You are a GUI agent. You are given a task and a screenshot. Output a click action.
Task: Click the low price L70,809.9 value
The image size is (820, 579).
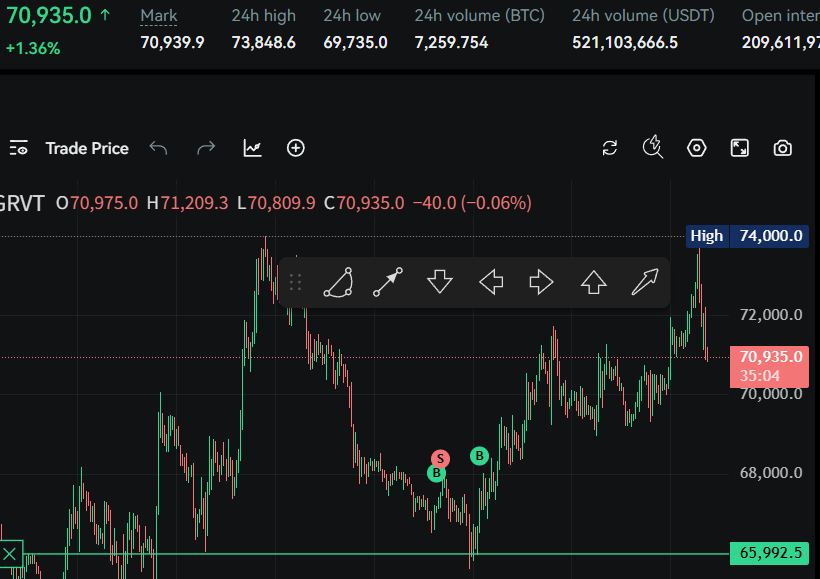click(276, 203)
